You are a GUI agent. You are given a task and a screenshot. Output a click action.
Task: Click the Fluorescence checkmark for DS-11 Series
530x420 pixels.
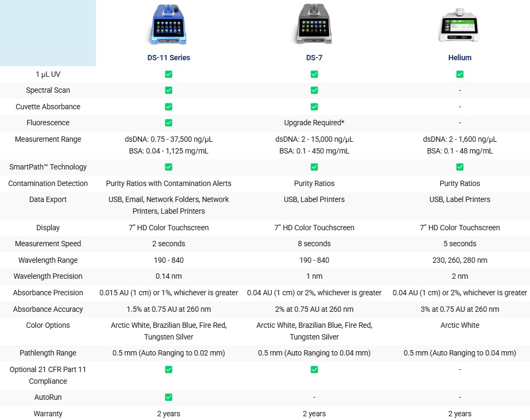point(168,123)
